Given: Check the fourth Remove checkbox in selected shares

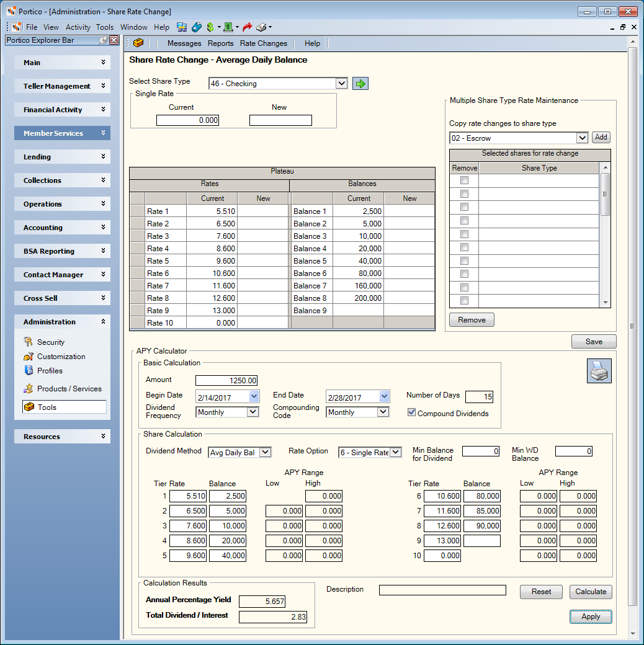Looking at the screenshot, I should tap(464, 221).
